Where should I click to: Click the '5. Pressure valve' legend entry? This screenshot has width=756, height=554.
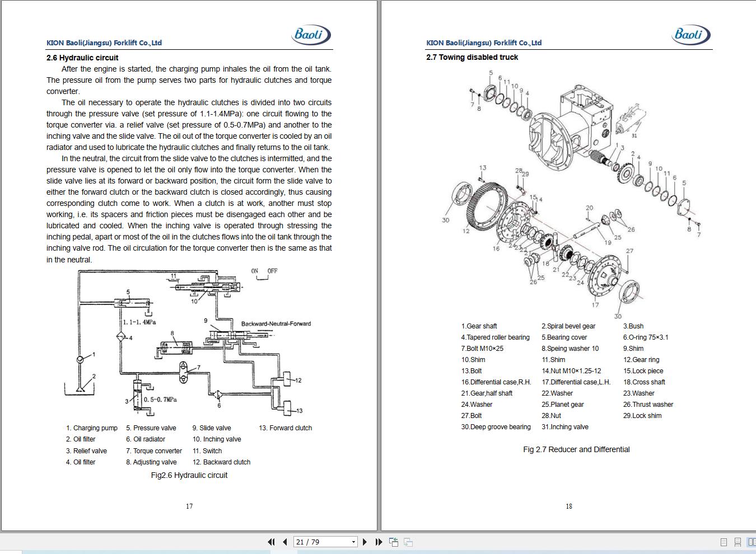[x=151, y=428]
